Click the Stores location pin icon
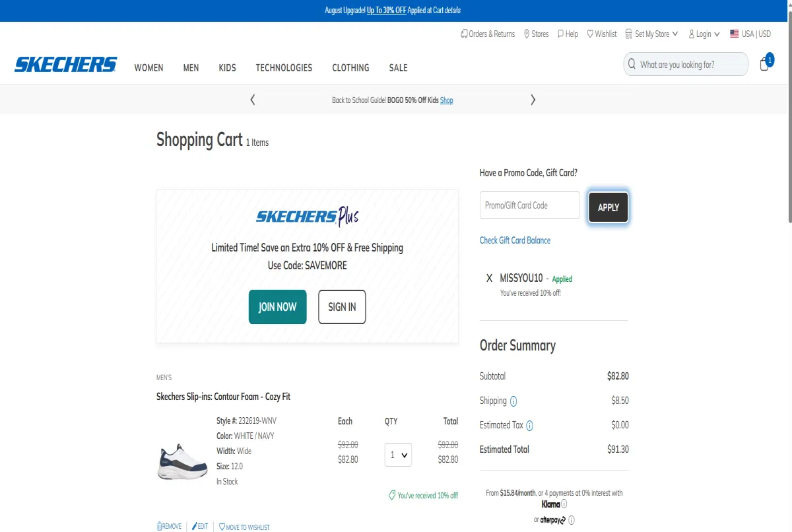The width and height of the screenshot is (792, 532). (525, 34)
